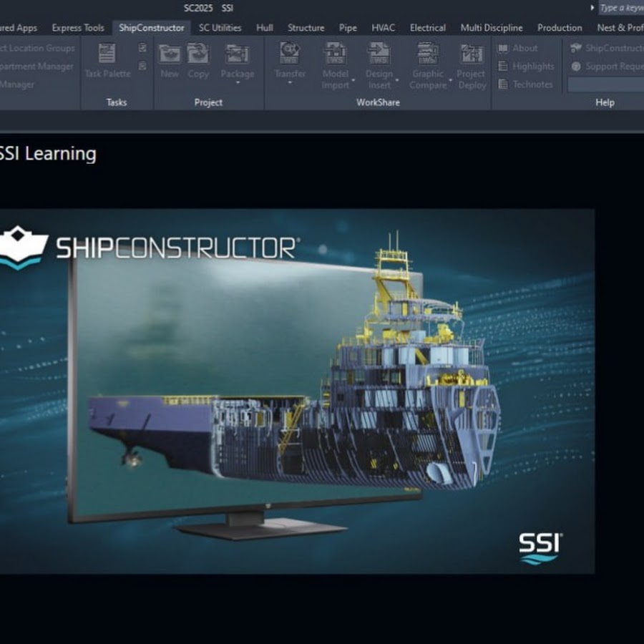The image size is (644, 644).
Task: Open Highlights in the Help panel
Action: coord(526,66)
